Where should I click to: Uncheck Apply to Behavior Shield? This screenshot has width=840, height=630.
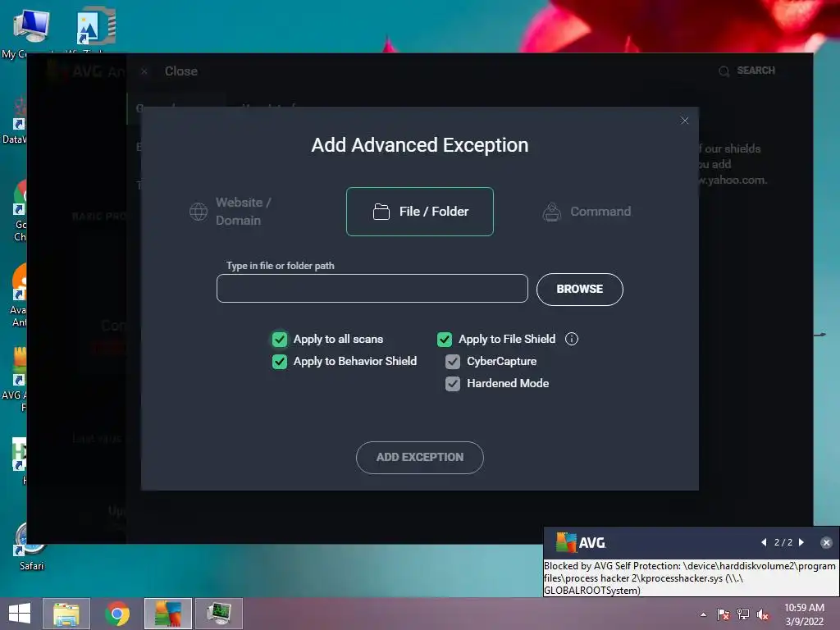click(x=279, y=362)
